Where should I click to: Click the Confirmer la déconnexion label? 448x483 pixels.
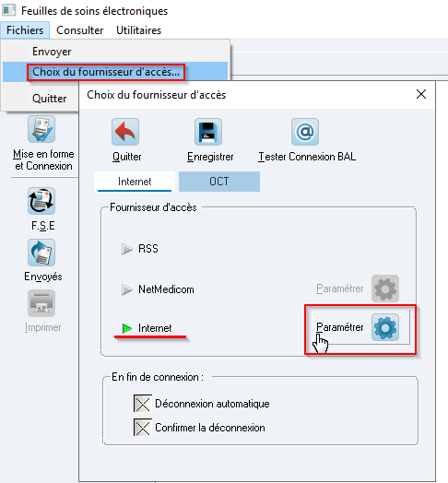pos(210,428)
